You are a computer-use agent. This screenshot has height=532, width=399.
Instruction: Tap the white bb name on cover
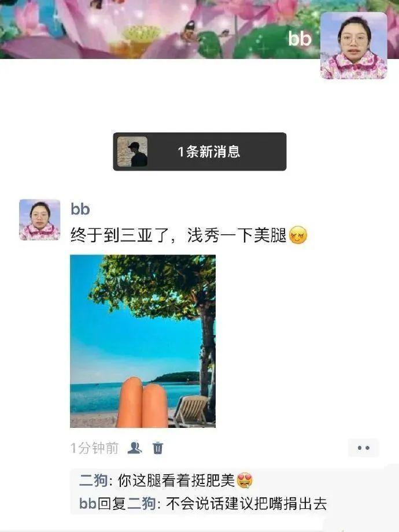(300, 38)
